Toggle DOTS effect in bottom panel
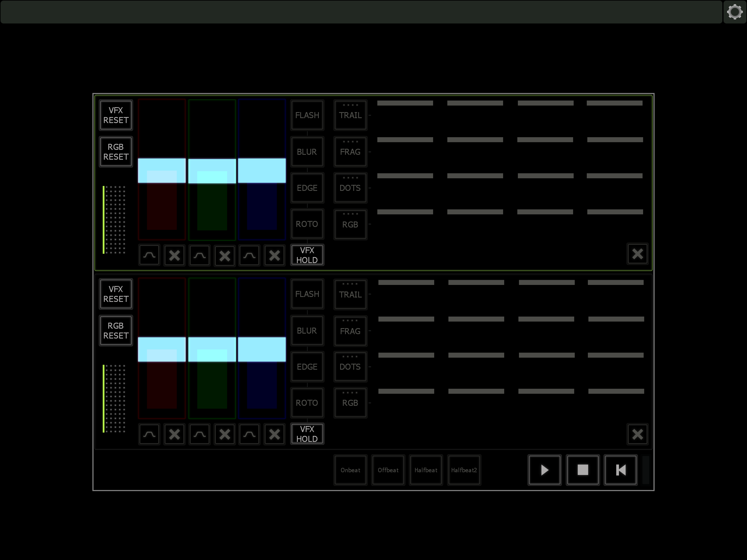This screenshot has height=560, width=747. 350,367
